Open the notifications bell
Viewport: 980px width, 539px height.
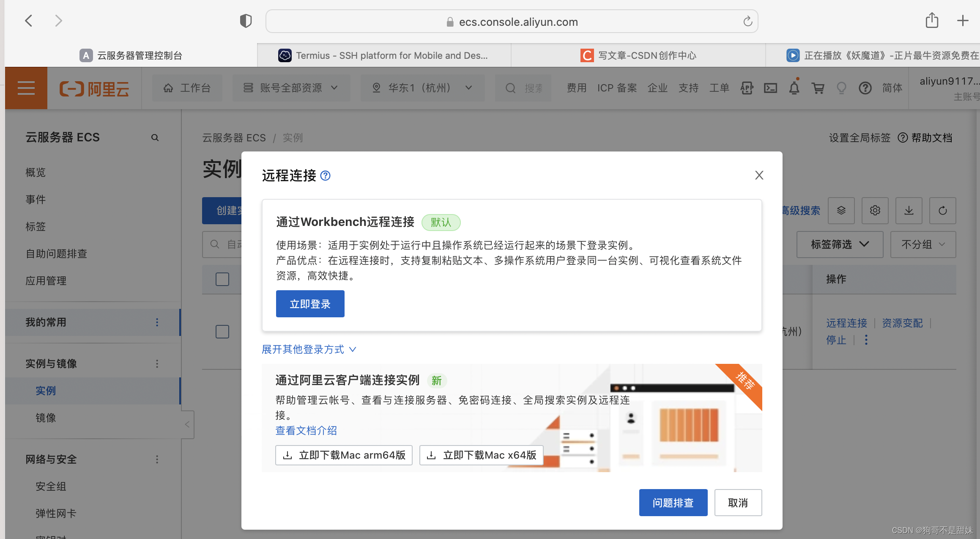tap(794, 88)
